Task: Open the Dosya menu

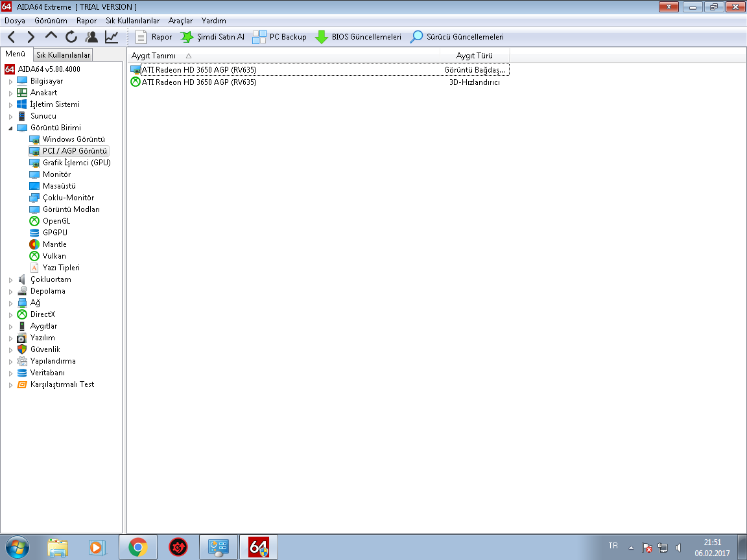Action: (x=15, y=21)
